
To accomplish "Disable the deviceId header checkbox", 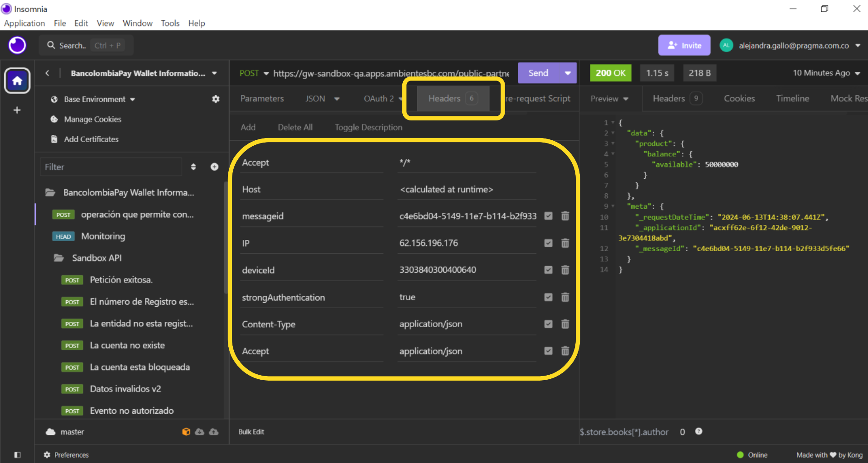I will (548, 270).
